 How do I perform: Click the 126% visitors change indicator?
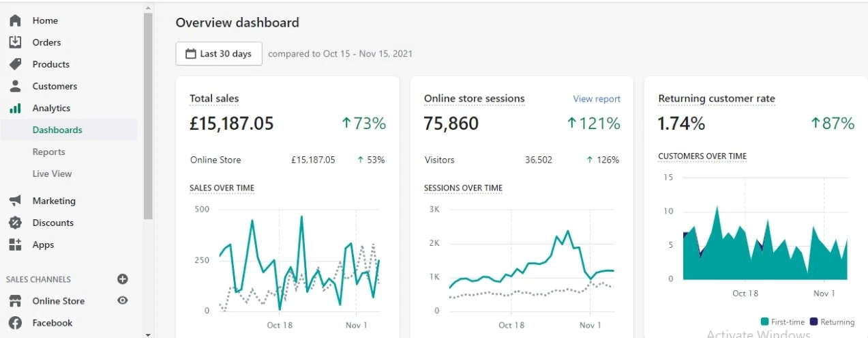[x=603, y=160]
